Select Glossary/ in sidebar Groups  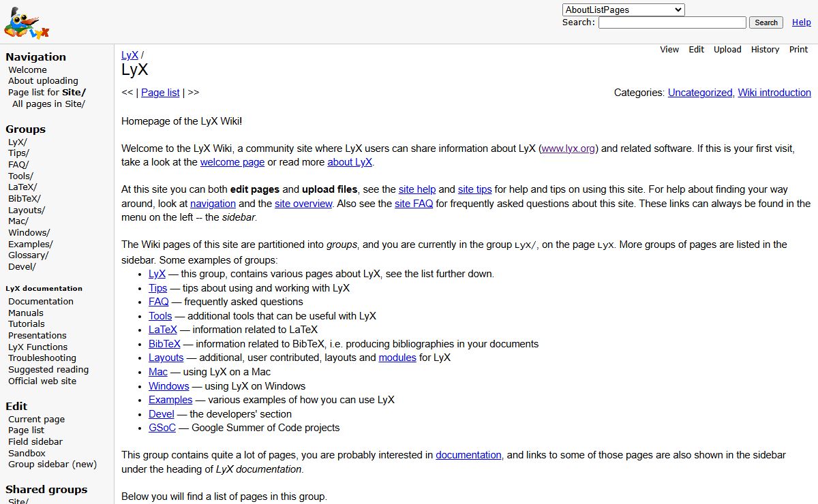point(28,255)
